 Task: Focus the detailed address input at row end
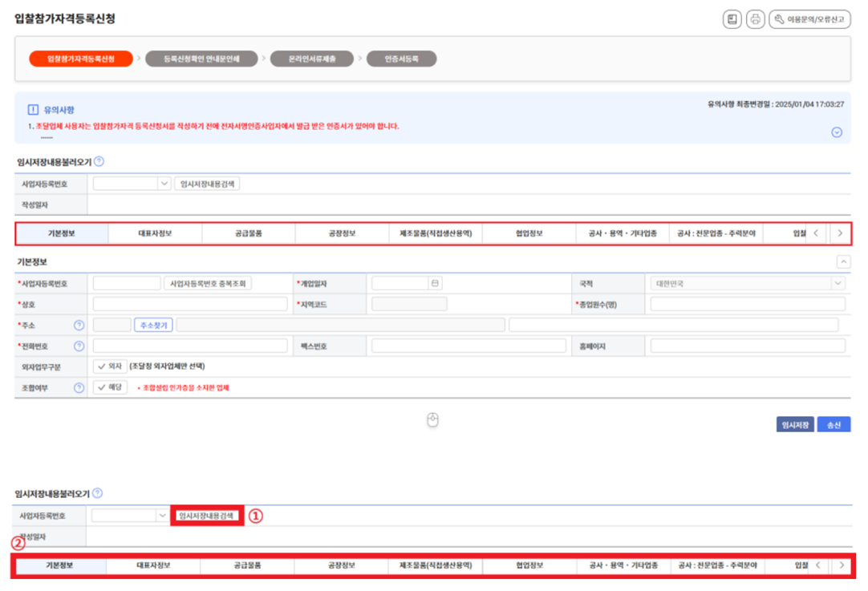pos(673,325)
